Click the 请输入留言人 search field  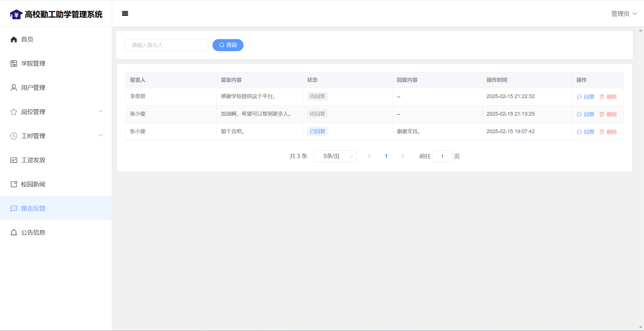pyautogui.click(x=166, y=45)
